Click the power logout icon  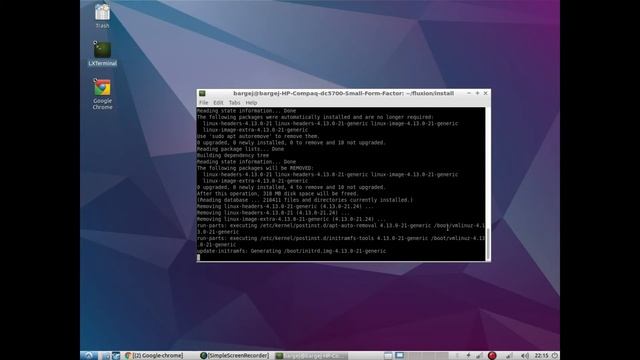point(555,356)
